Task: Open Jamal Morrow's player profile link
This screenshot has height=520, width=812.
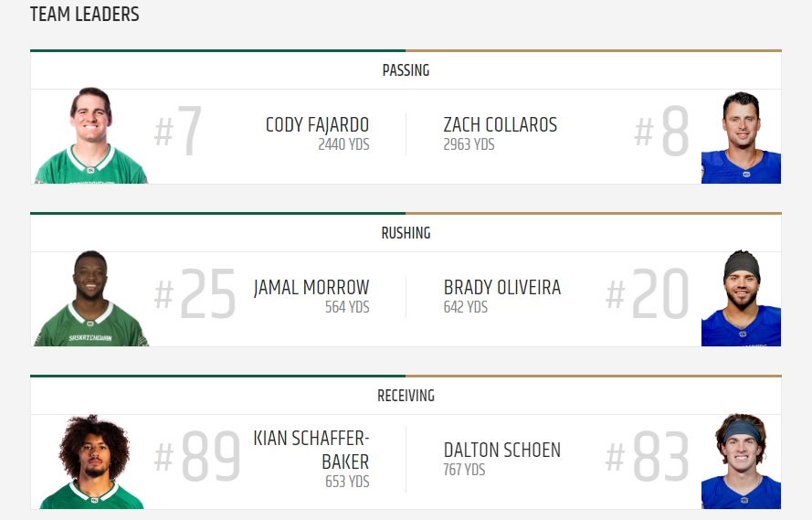Action: click(x=311, y=288)
